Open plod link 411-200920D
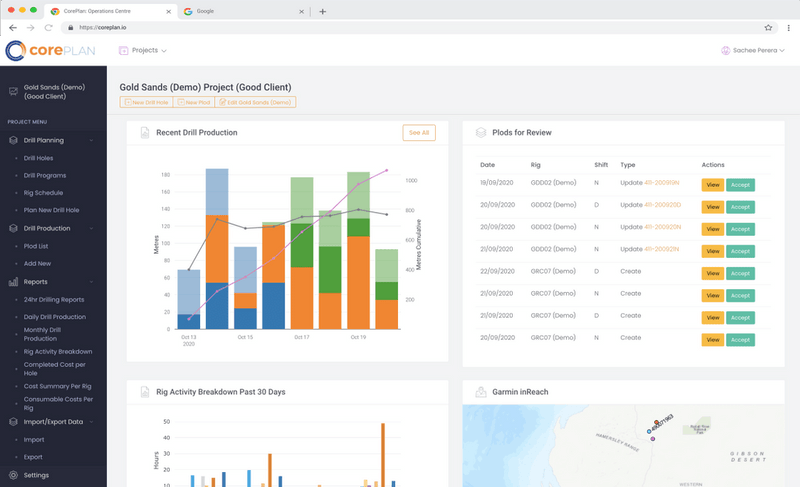The height and width of the screenshot is (487, 800). (x=662, y=205)
